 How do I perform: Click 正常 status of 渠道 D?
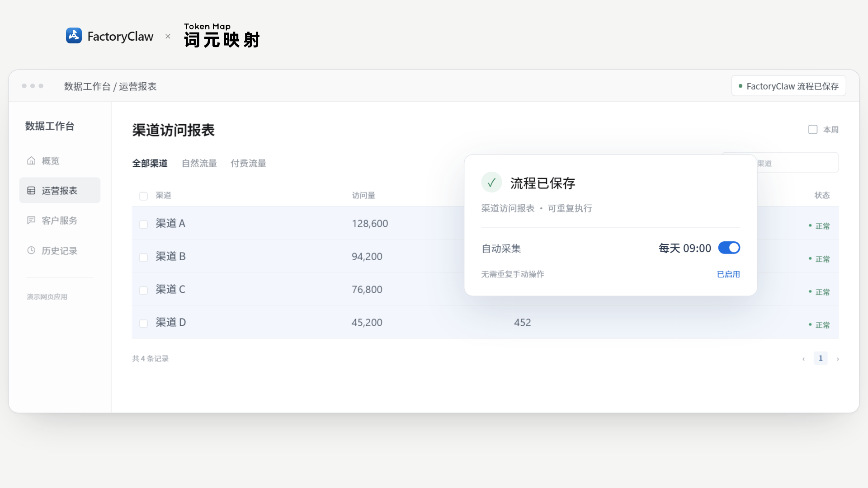pos(819,325)
